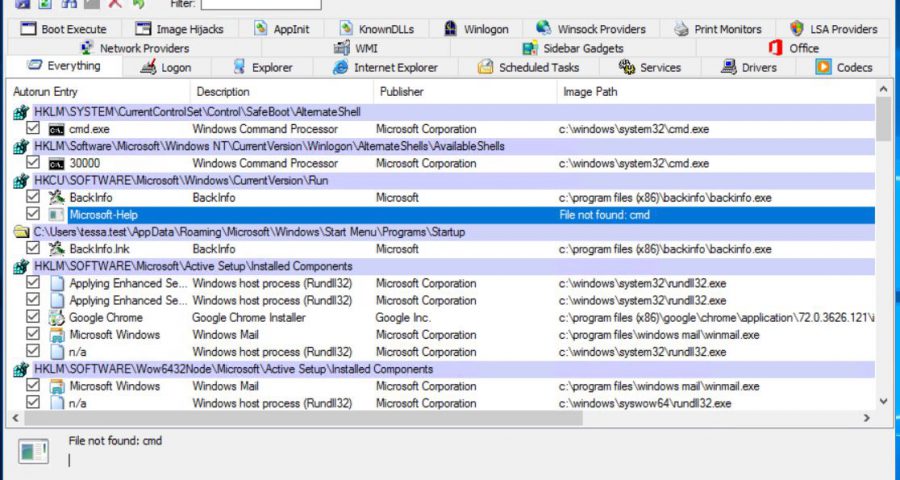This screenshot has width=900, height=480.
Task: Click the Filter text box
Action: click(261, 4)
